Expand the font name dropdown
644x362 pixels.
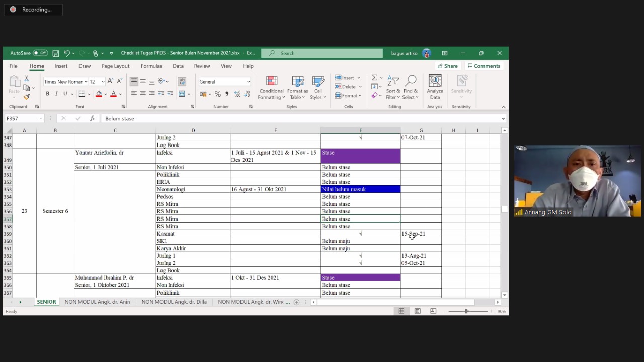click(x=86, y=82)
